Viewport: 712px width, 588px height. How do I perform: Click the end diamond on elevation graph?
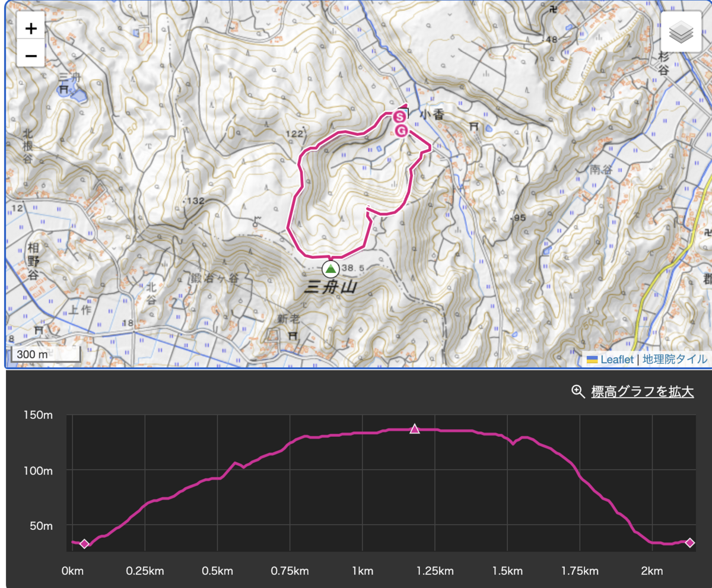click(x=689, y=542)
